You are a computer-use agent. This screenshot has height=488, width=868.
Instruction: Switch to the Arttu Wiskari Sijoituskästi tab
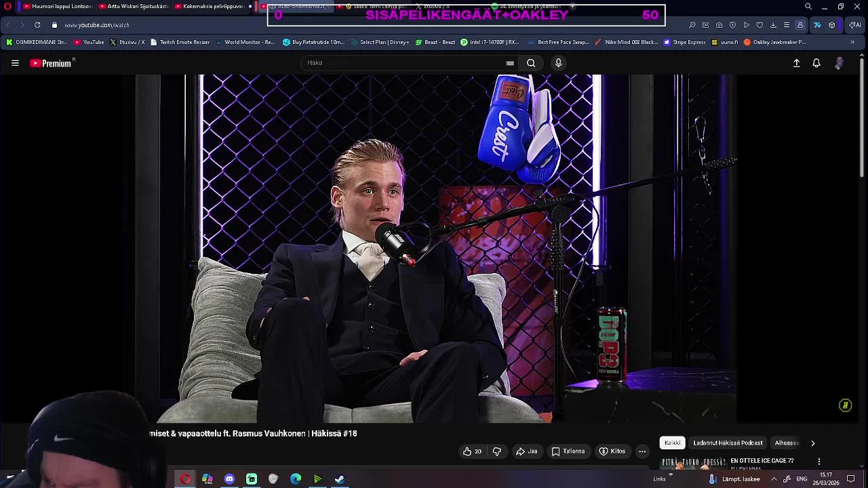point(133,7)
